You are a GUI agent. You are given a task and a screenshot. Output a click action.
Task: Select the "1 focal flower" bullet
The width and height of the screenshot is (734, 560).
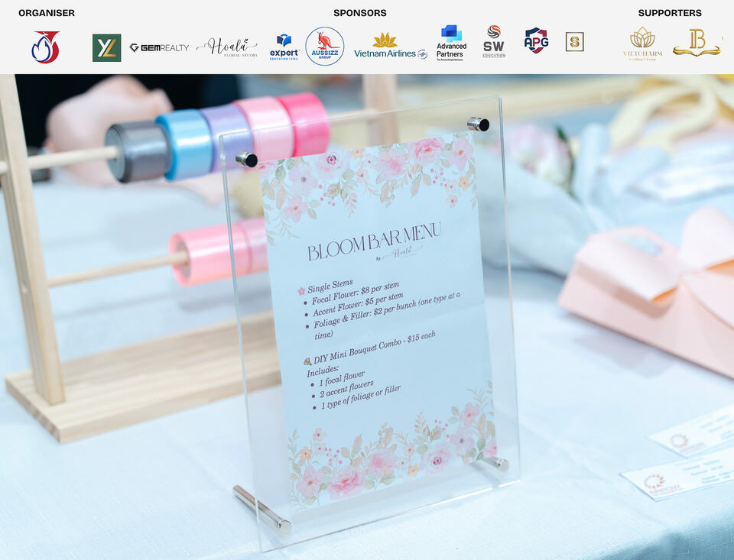[342, 378]
